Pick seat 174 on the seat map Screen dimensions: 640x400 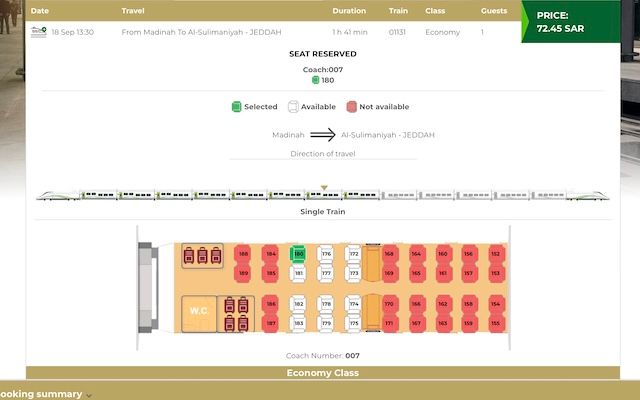[353, 303]
